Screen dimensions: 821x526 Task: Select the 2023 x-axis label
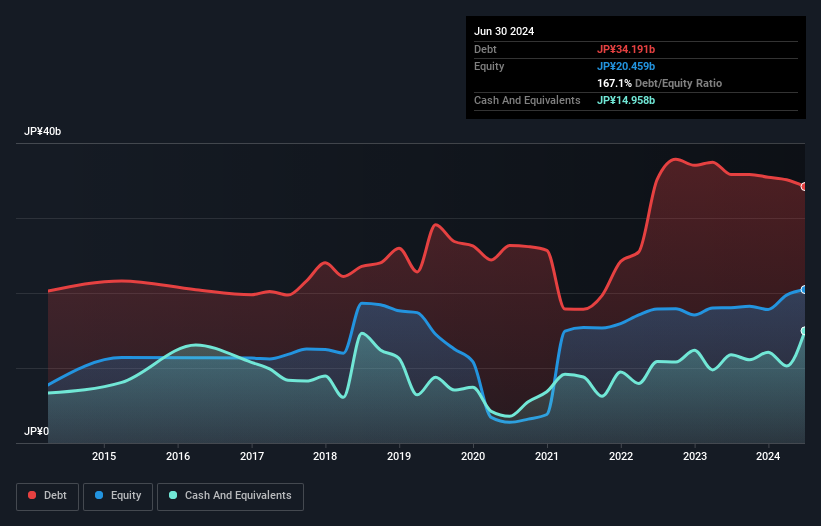pyautogui.click(x=695, y=456)
